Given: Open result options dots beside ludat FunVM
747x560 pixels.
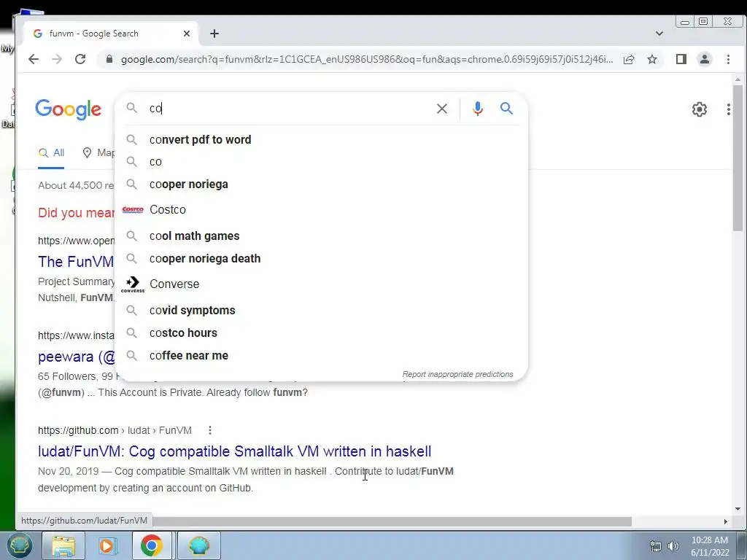Looking at the screenshot, I should (210, 430).
